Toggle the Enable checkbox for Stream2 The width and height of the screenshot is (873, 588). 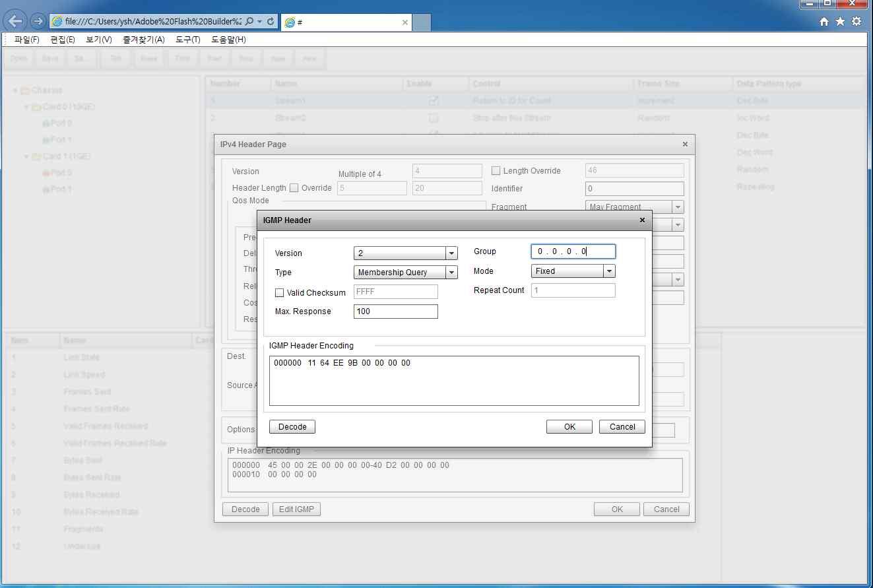[434, 118]
